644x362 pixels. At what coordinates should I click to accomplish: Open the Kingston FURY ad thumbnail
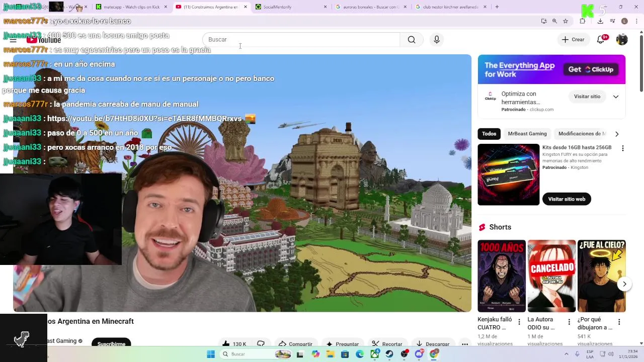(509, 174)
